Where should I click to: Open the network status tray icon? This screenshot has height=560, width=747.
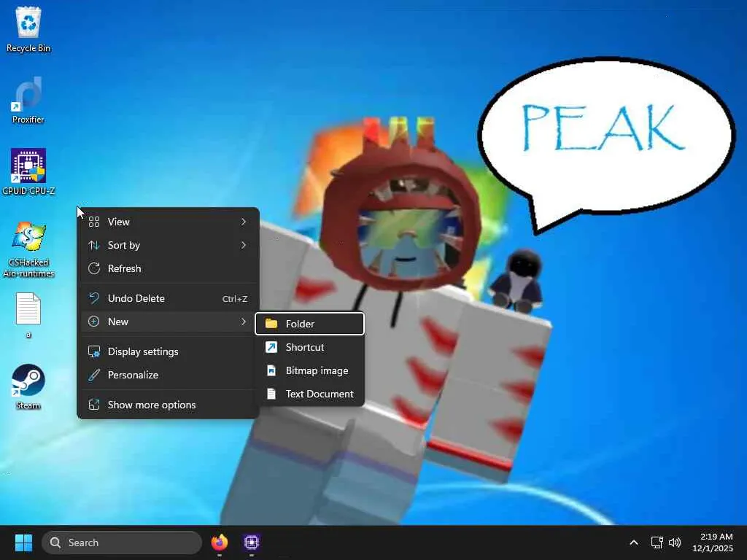pos(657,542)
